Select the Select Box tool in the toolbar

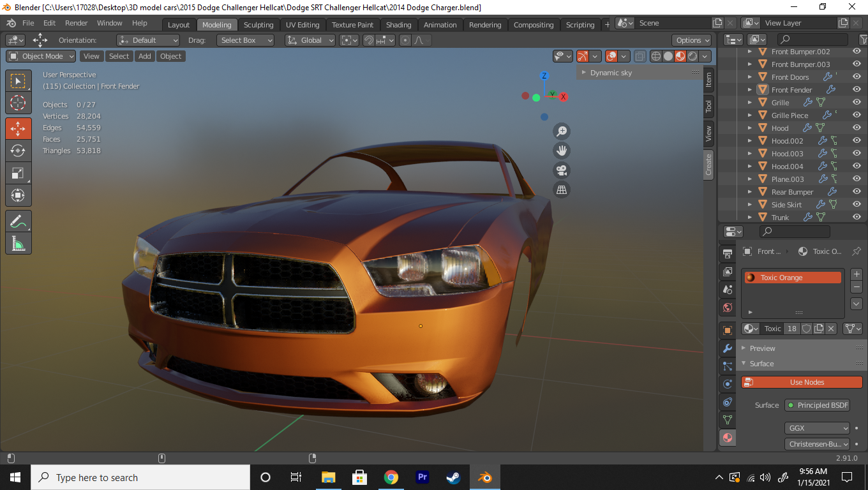(x=18, y=82)
